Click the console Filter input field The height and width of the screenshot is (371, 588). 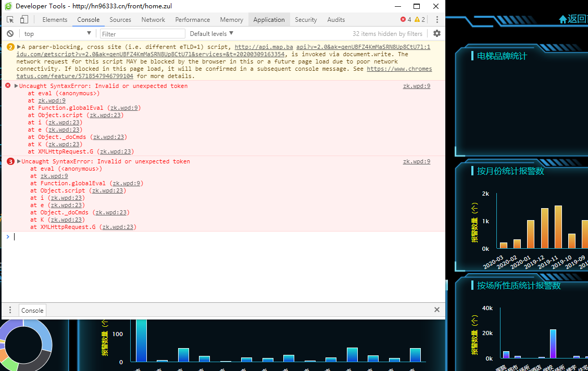(143, 34)
